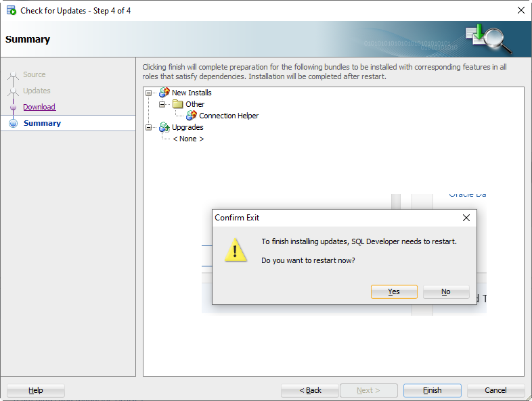532x401 pixels.
Task: Click the Upgrades arrow icon
Action: 164,127
